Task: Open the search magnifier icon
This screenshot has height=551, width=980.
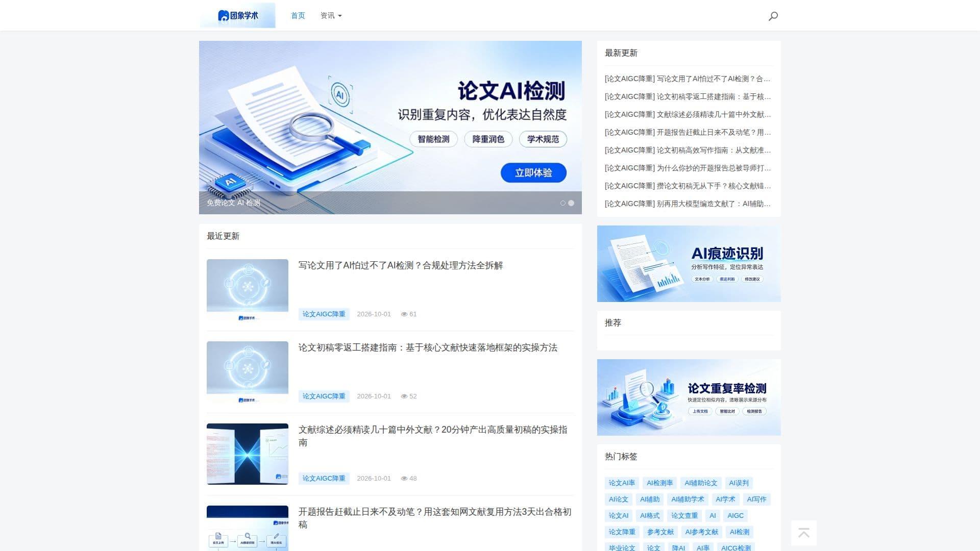Action: (773, 16)
